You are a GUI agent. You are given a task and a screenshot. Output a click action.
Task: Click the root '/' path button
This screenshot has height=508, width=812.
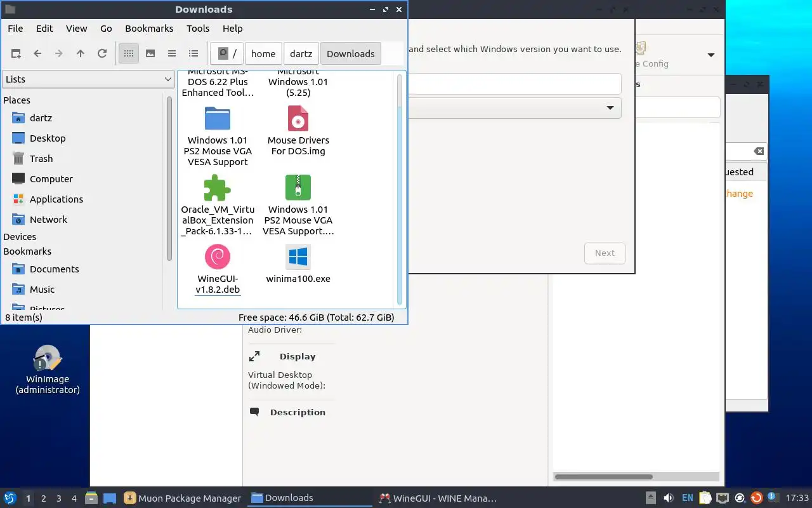(x=227, y=54)
